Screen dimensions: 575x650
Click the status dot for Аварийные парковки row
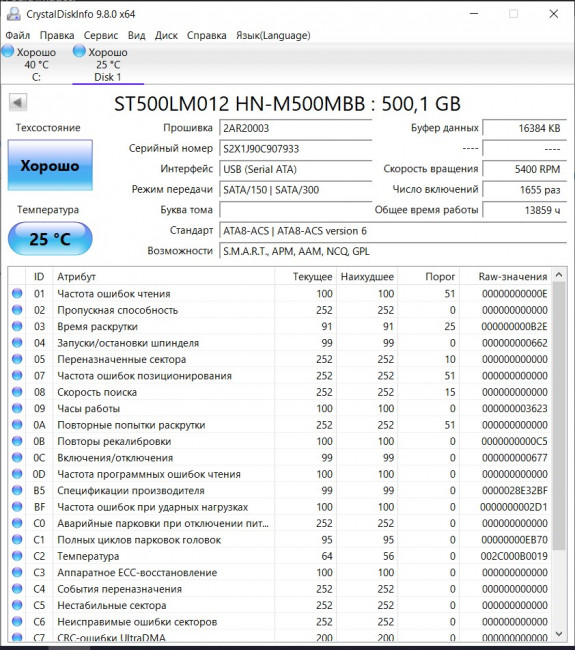(17, 523)
